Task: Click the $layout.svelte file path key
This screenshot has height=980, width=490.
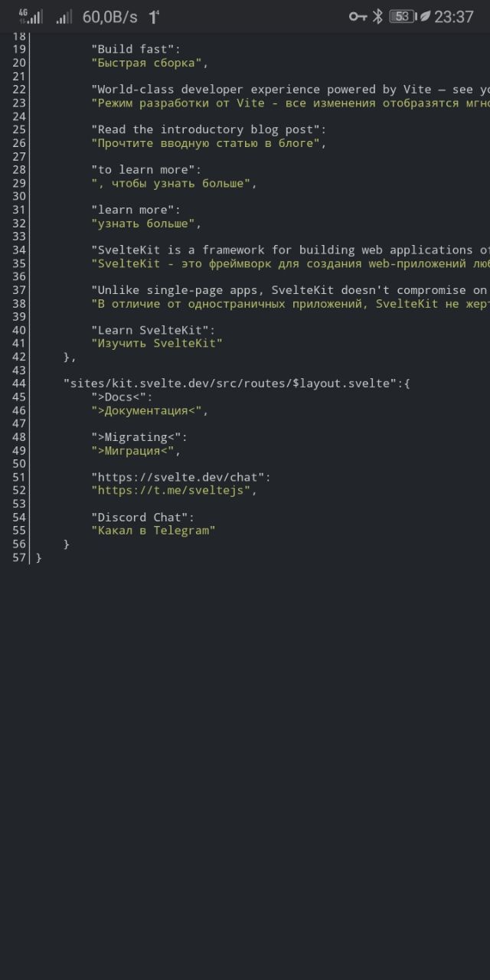Action: (237, 384)
